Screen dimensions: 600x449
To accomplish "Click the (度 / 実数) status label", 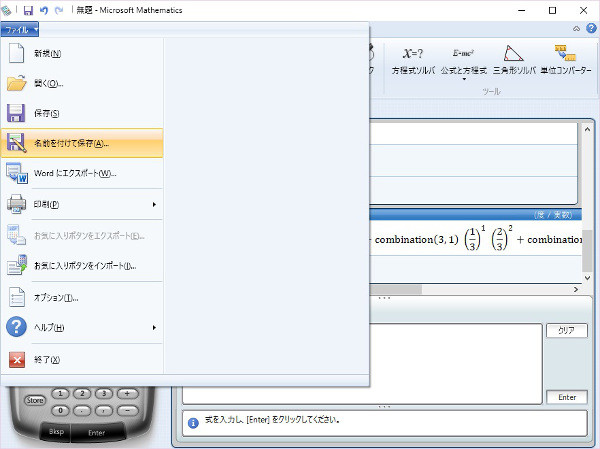I will (x=553, y=215).
